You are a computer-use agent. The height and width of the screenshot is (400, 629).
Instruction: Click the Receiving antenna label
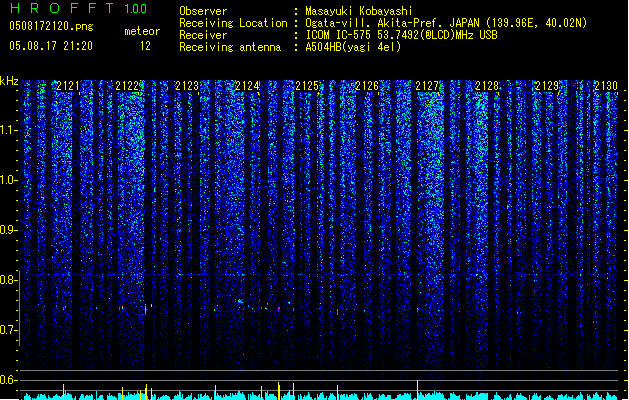(x=230, y=47)
